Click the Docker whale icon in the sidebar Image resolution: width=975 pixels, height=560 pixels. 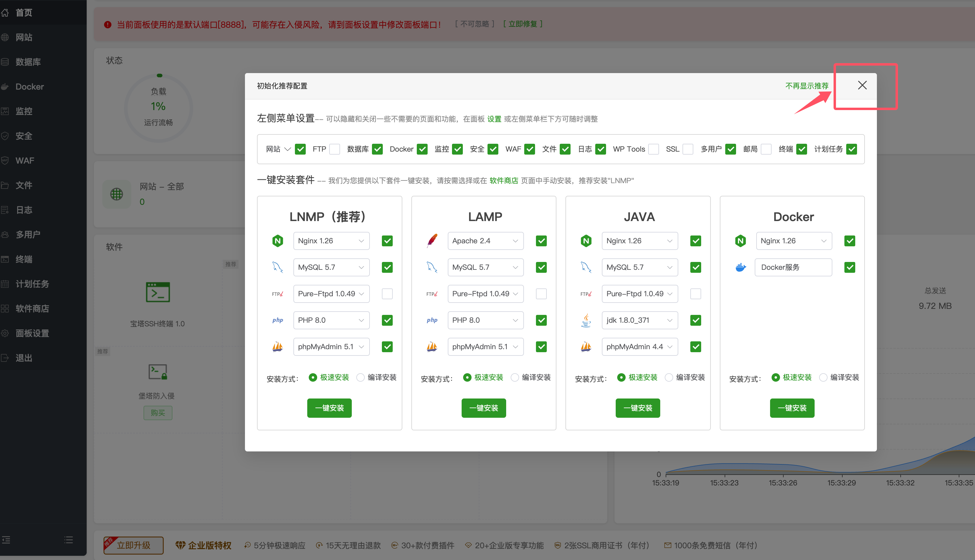pyautogui.click(x=5, y=87)
